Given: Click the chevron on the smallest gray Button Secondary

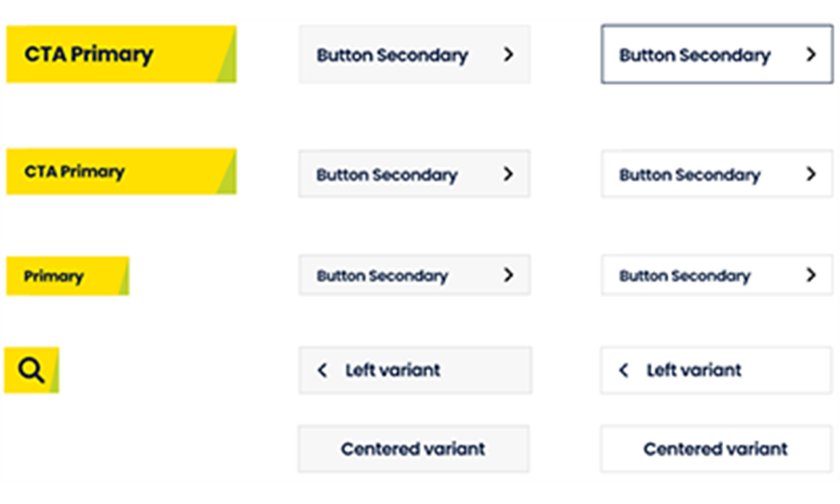Looking at the screenshot, I should [x=509, y=275].
